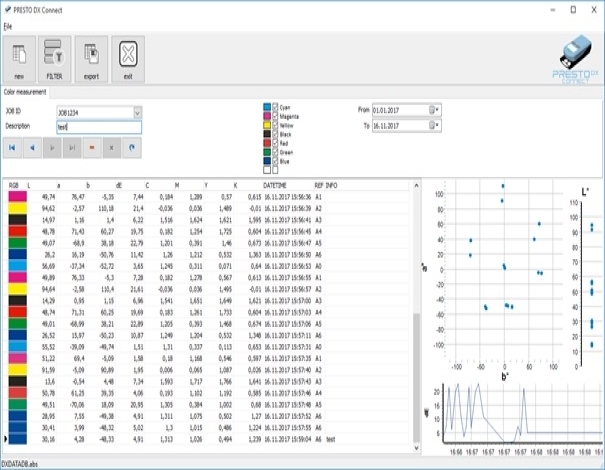Toggle the Yellow checkbox

click(275, 125)
